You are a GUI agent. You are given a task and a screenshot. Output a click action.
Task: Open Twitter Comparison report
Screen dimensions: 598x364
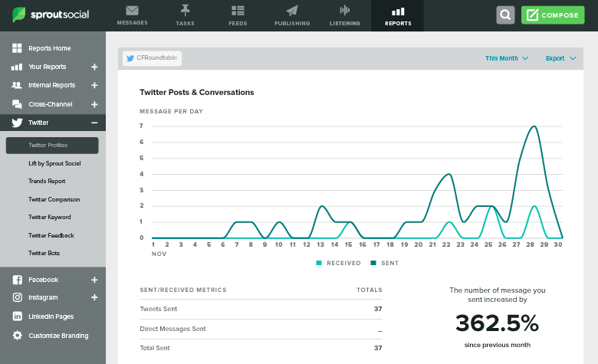tap(54, 199)
